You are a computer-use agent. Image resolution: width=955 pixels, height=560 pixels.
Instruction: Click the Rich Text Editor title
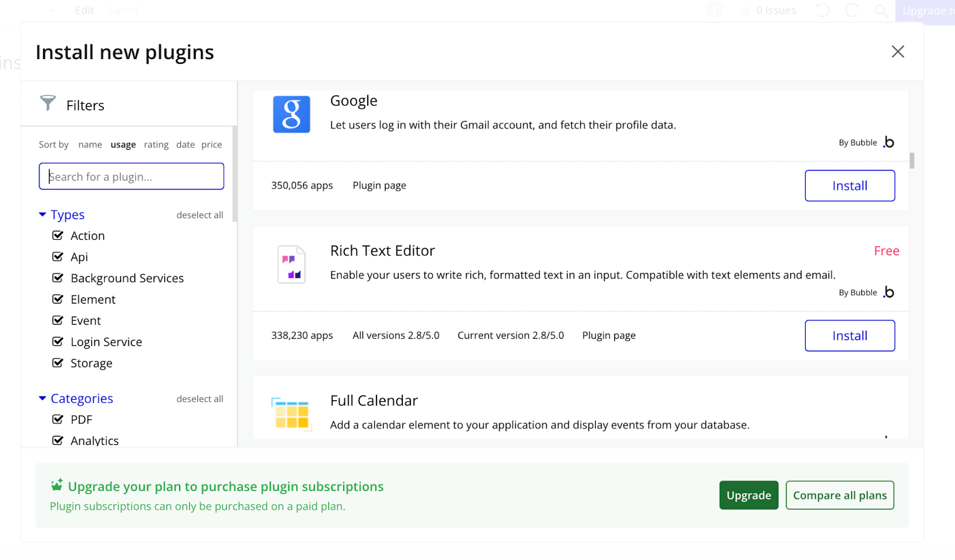coord(383,251)
